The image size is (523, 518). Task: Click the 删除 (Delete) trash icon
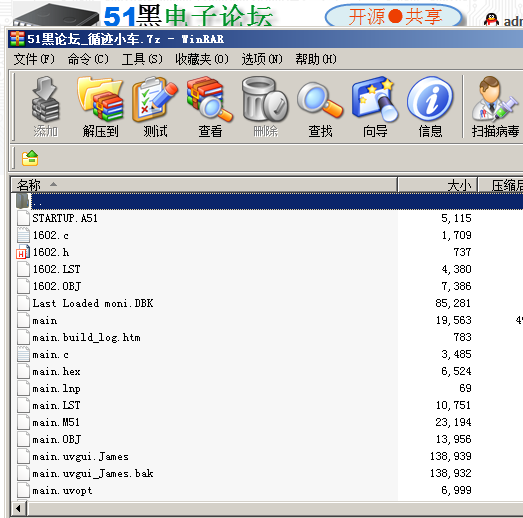(265, 107)
